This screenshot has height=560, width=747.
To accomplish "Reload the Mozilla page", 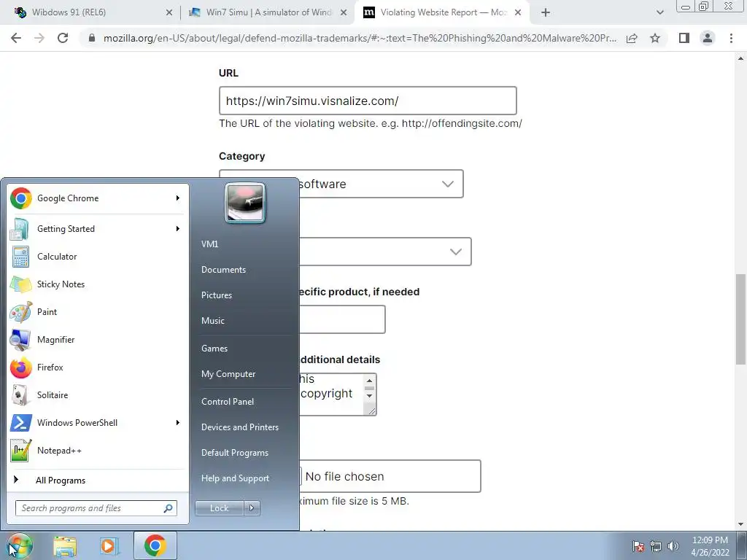I will (63, 38).
